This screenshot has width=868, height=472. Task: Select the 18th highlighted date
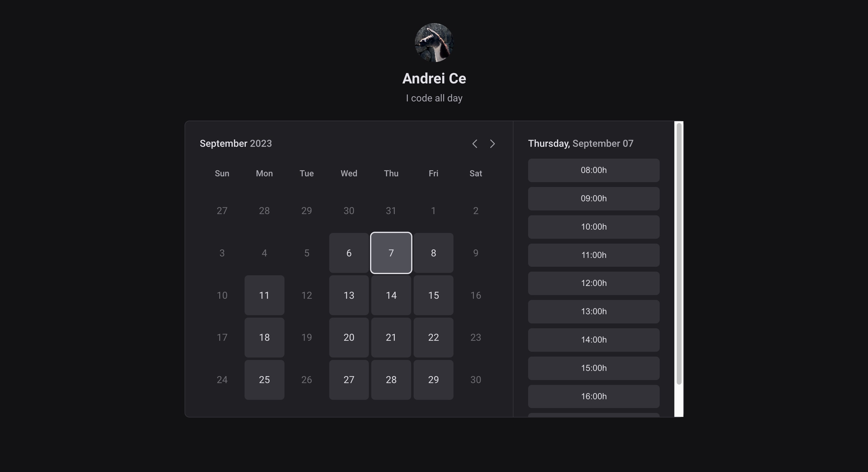pyautogui.click(x=264, y=337)
